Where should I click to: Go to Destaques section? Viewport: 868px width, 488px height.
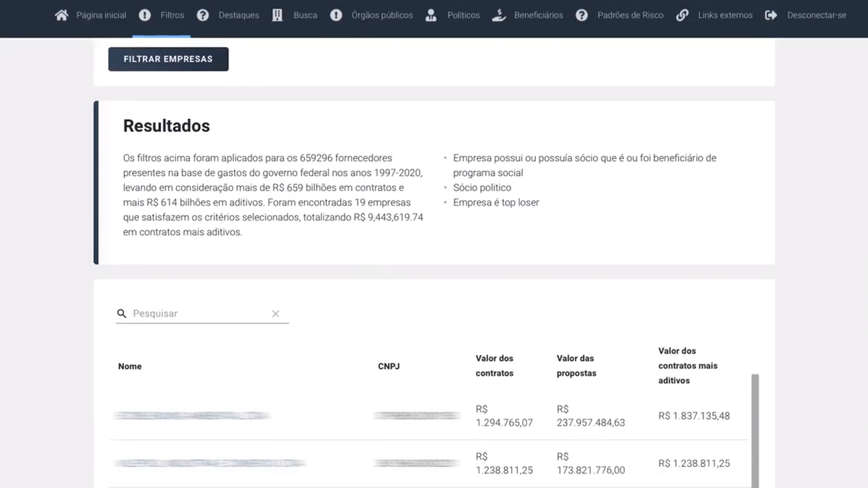click(239, 15)
